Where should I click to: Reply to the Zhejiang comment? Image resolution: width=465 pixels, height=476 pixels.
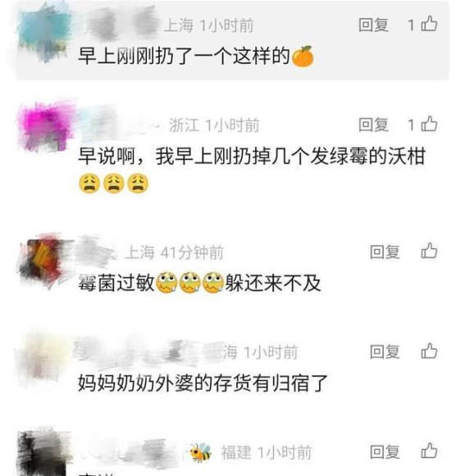pyautogui.click(x=373, y=125)
